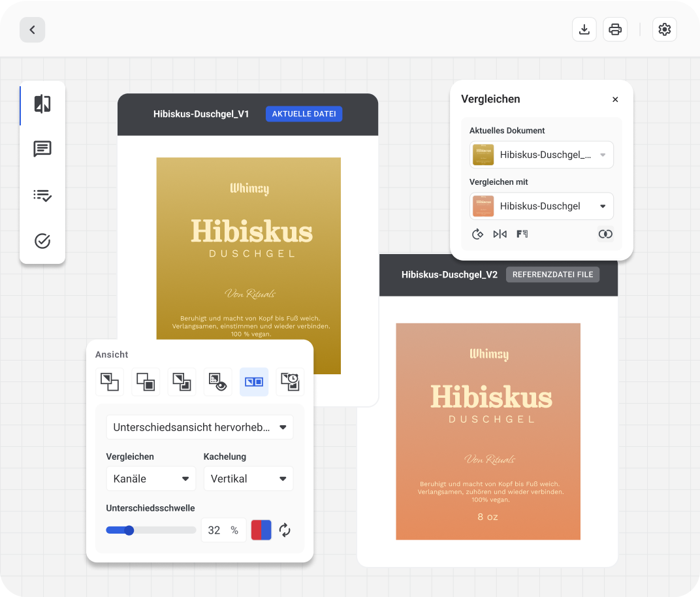Select the side-by-side view mode
This screenshot has width=700, height=597.
pyautogui.click(x=254, y=381)
